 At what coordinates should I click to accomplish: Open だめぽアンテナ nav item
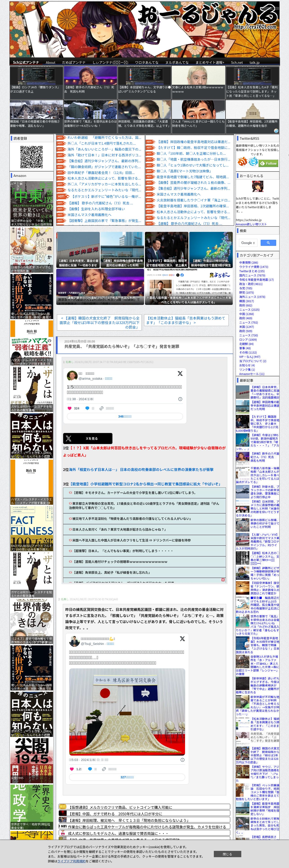pyautogui.click(x=74, y=62)
